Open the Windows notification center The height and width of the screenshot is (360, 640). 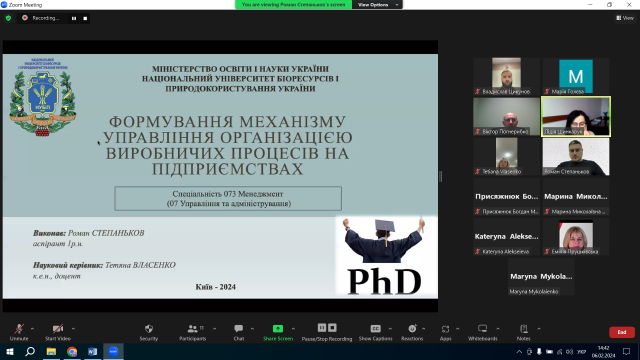(x=627, y=351)
